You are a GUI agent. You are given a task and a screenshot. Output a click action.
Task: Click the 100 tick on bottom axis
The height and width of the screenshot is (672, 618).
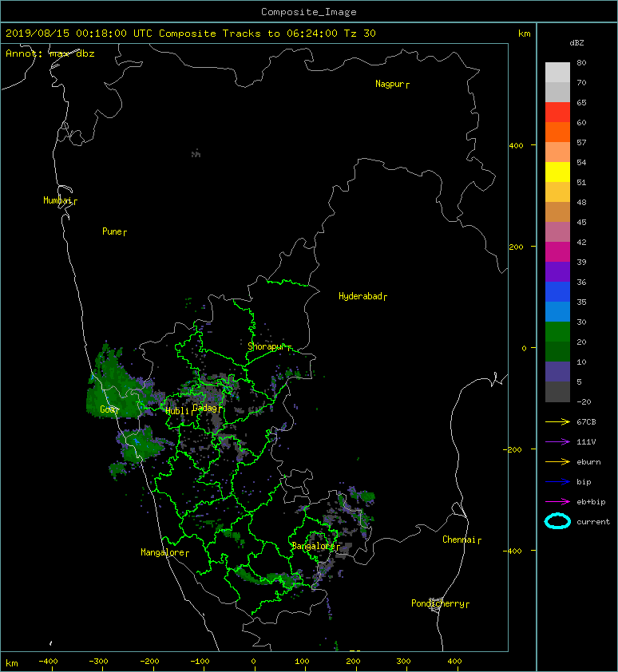302,662
